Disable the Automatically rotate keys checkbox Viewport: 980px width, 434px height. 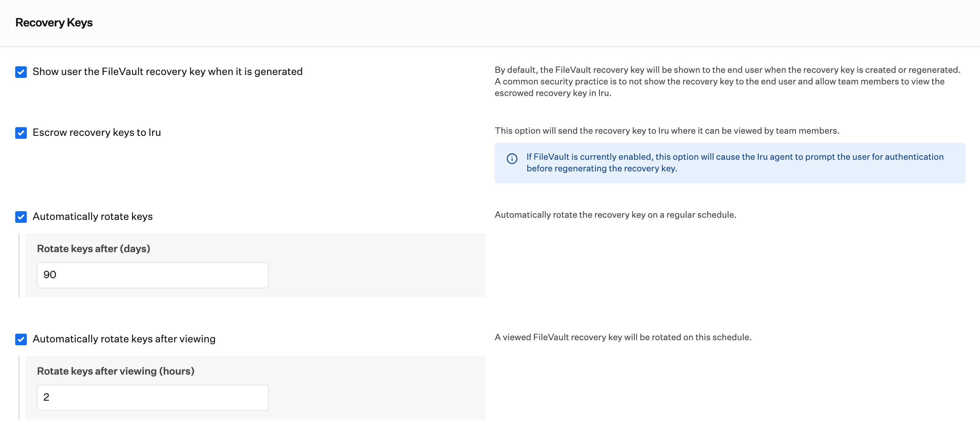tap(21, 217)
